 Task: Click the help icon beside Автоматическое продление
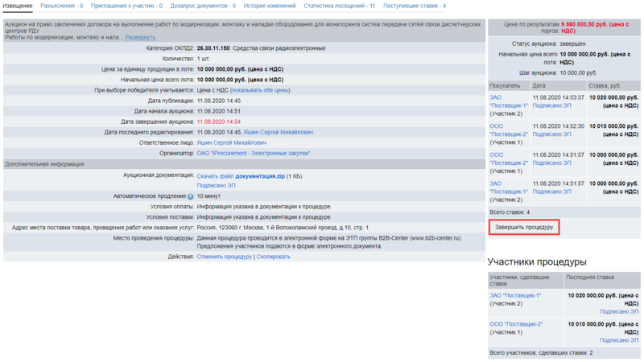point(191,195)
